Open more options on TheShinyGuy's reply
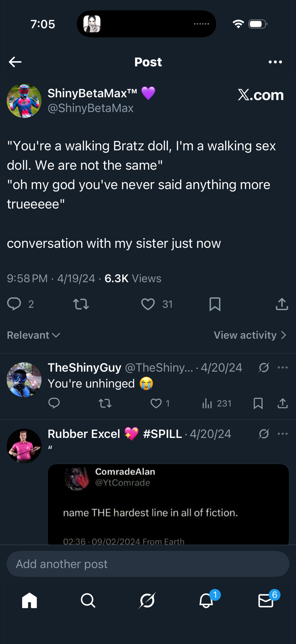 (282, 367)
